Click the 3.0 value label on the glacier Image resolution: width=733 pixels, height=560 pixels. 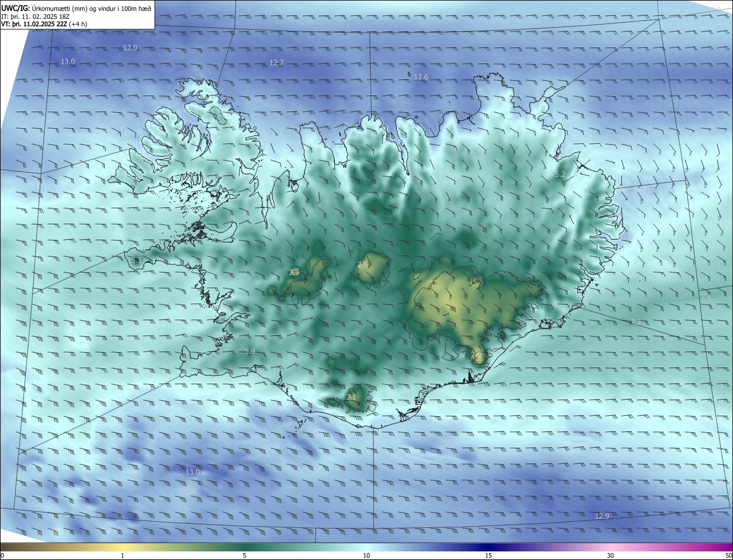pyautogui.click(x=294, y=272)
